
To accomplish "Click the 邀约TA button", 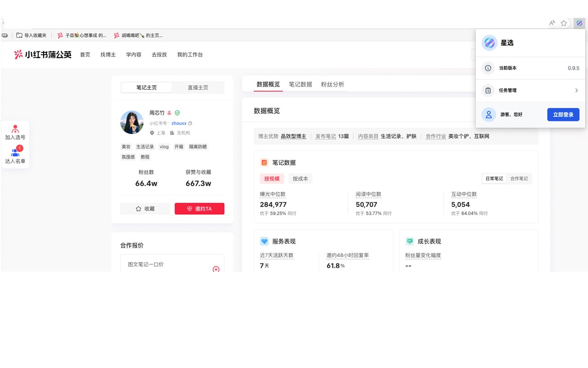I will point(199,209).
